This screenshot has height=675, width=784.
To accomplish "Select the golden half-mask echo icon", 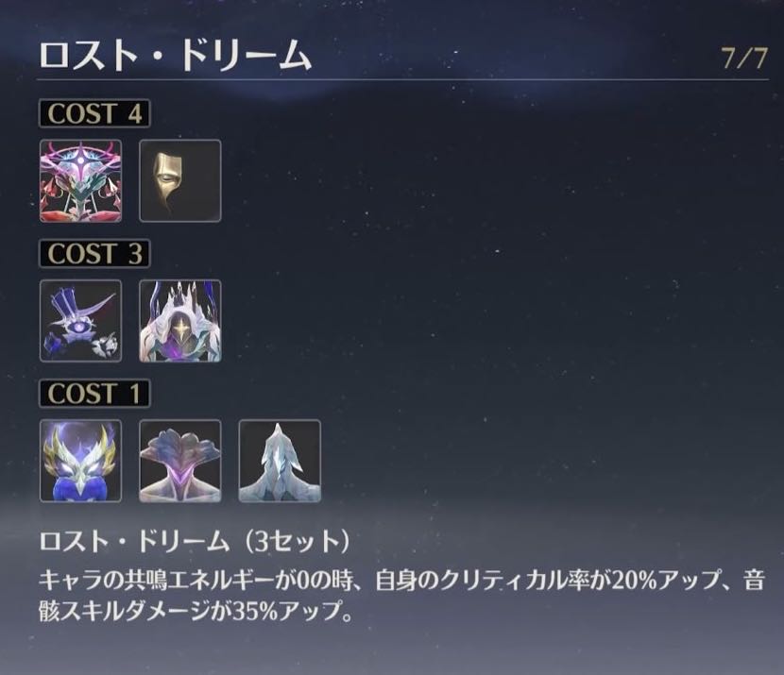I will coord(180,181).
